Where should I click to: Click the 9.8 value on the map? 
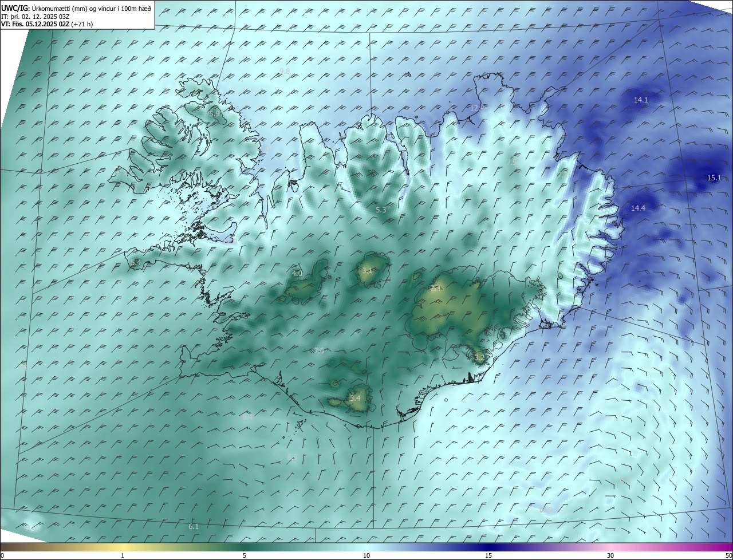(285, 71)
